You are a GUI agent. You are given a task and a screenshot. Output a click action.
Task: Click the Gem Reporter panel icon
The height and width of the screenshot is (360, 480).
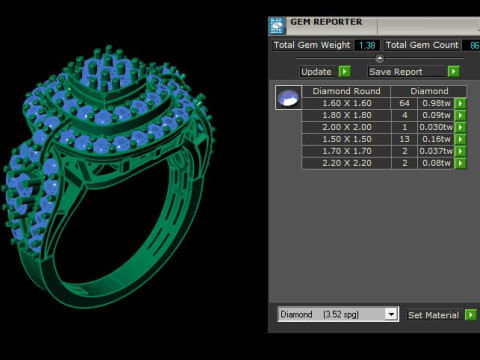tap(277, 26)
